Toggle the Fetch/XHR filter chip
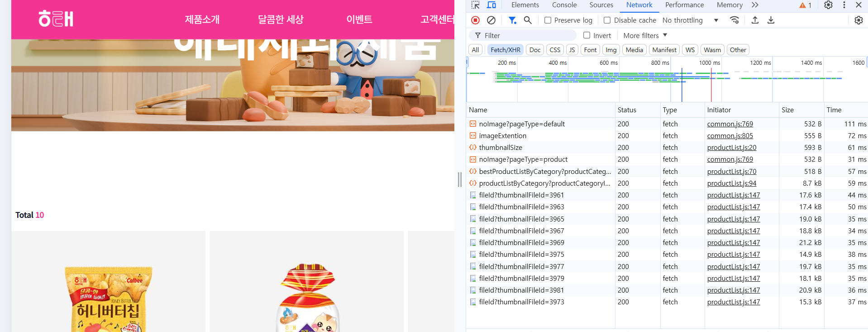 [x=506, y=50]
